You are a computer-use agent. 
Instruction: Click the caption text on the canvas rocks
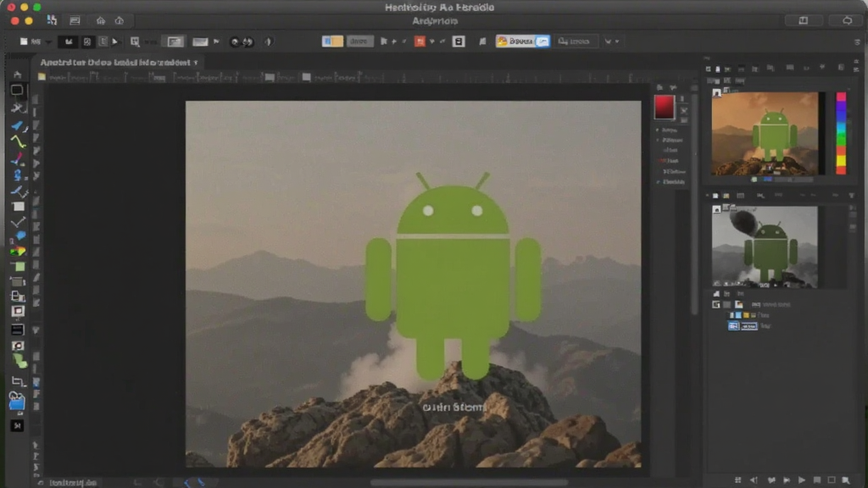click(x=454, y=408)
